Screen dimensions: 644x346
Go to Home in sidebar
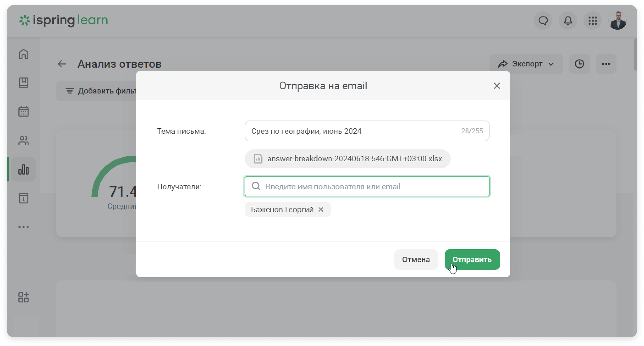tap(24, 54)
